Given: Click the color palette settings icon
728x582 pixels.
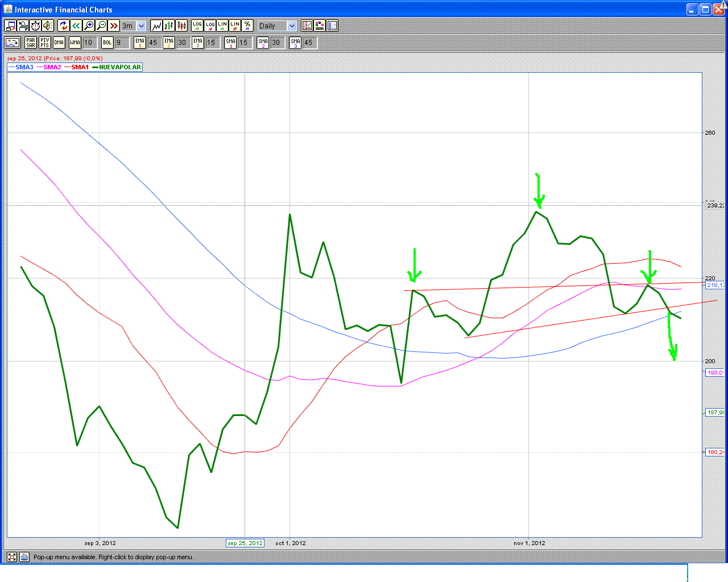Looking at the screenshot, I should 320,26.
